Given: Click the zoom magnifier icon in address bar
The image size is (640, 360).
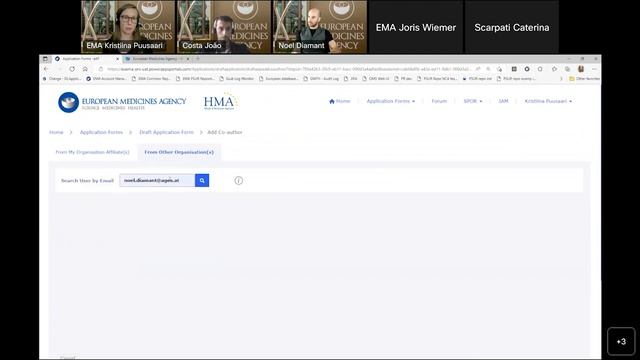Looking at the screenshot, I should [x=488, y=69].
